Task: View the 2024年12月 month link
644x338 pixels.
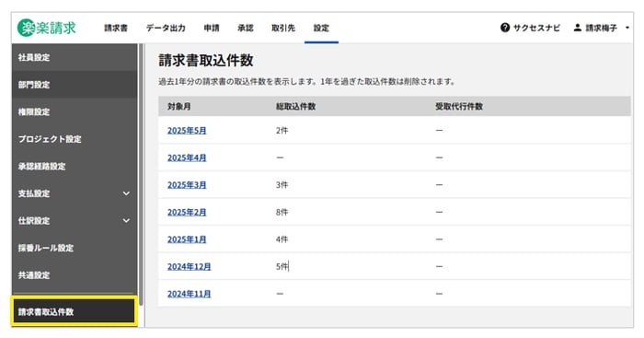Action: (x=189, y=266)
